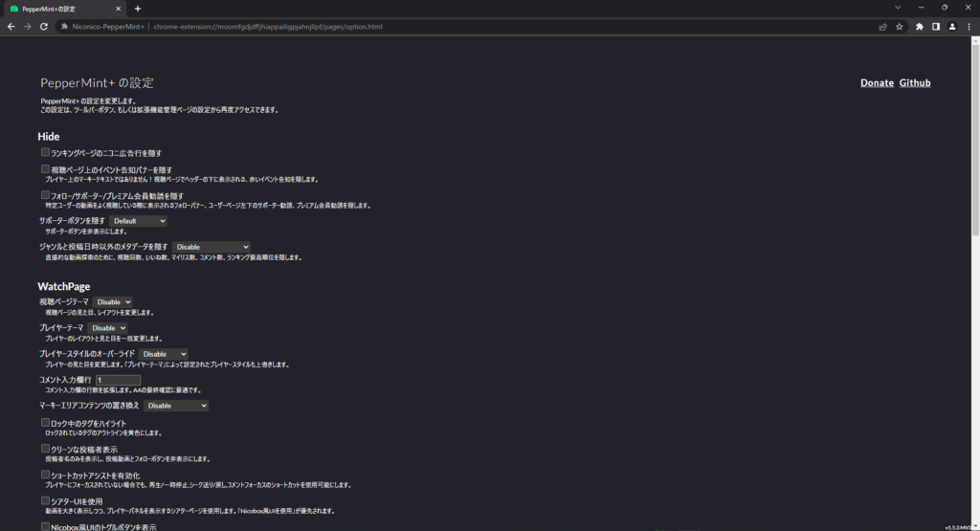
Task: Open サポーターボタンを隠す Default dropdown
Action: (138, 221)
